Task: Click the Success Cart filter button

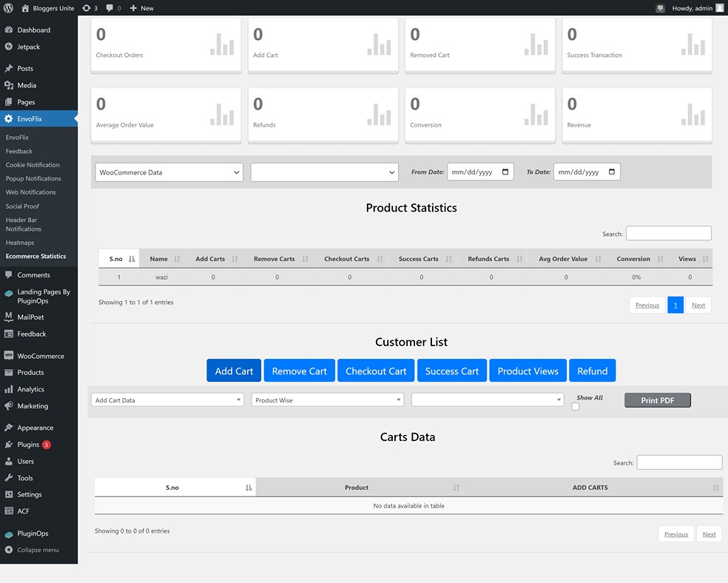Action: (x=452, y=370)
